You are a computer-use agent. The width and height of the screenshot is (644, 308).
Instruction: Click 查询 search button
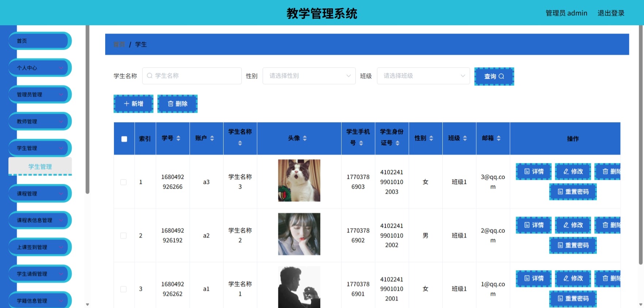click(x=494, y=76)
